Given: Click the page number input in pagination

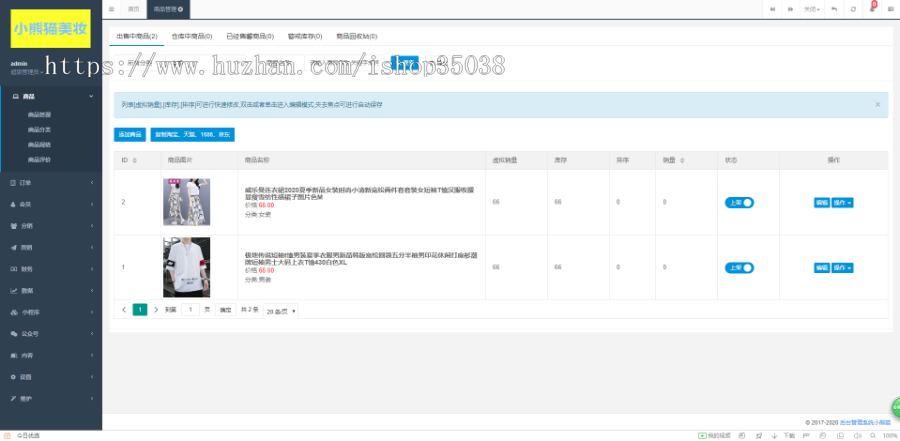Looking at the screenshot, I should [189, 310].
